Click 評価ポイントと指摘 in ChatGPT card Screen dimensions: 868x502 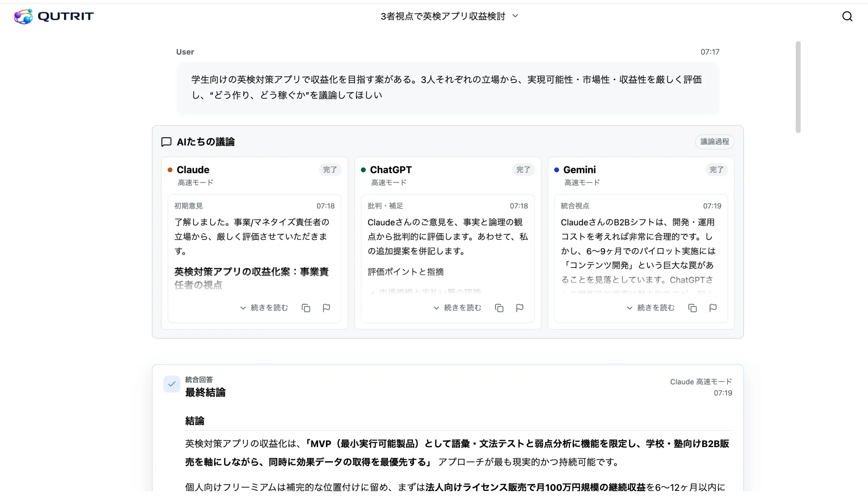pyautogui.click(x=406, y=272)
